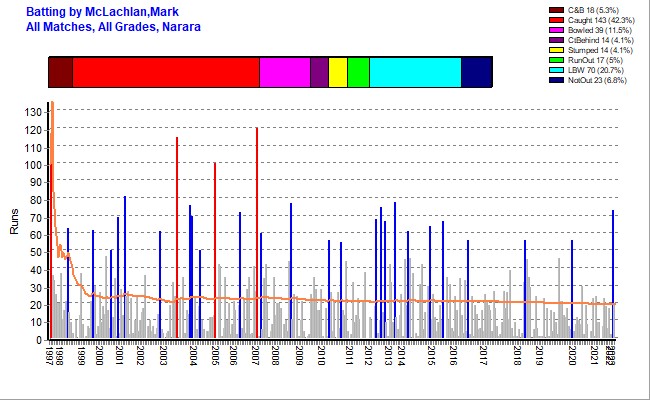Select the Caught red legend swatch

[x=558, y=20]
